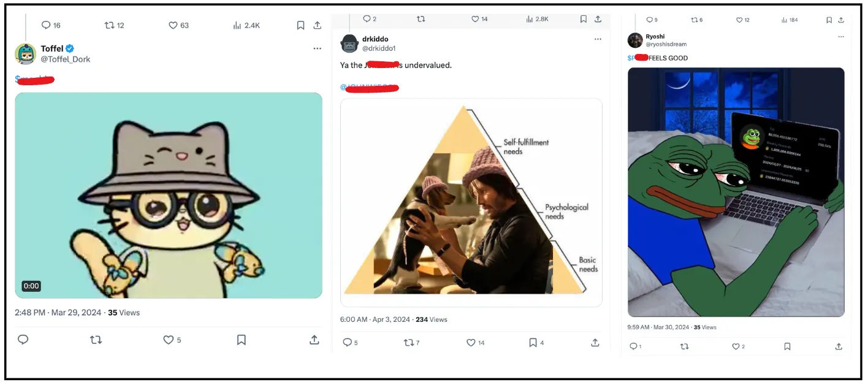
Task: Open the Pepe frog laptop image
Action: (x=736, y=192)
